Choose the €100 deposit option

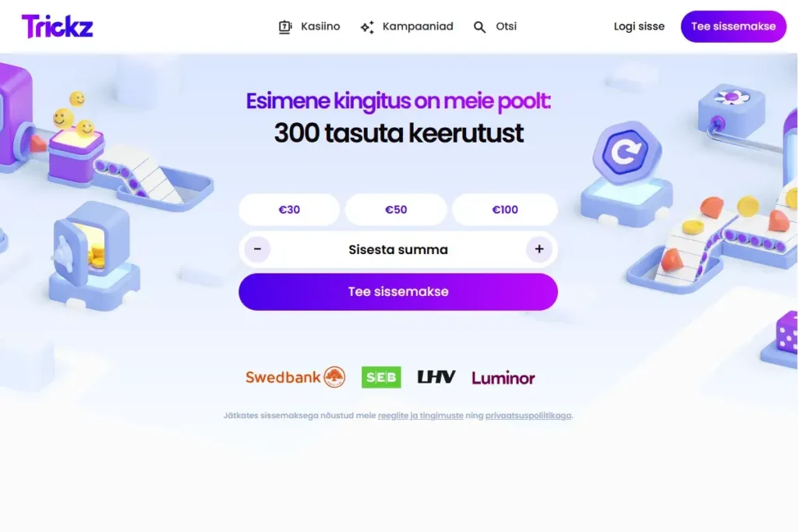[505, 210]
